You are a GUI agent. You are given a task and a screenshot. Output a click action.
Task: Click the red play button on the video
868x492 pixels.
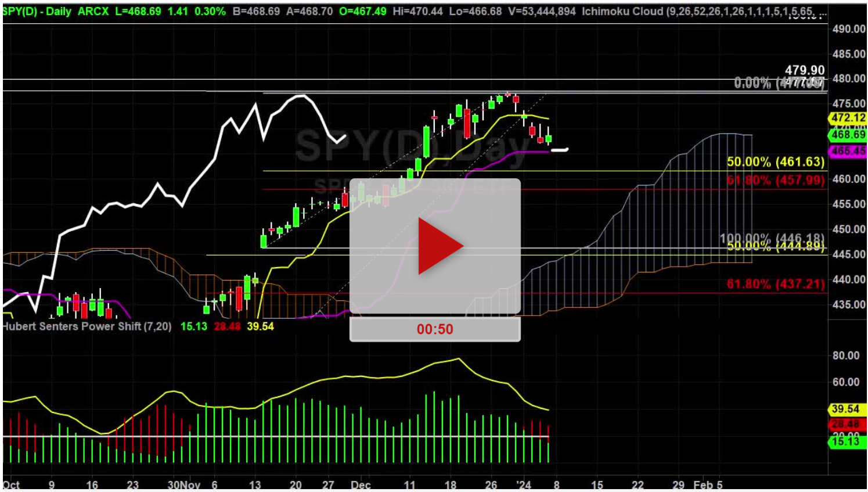pos(440,246)
